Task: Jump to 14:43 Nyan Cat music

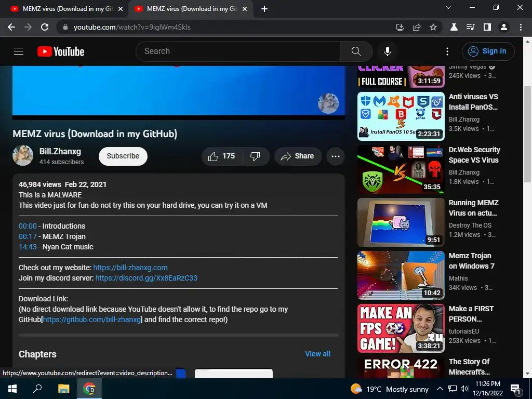Action: click(28, 247)
